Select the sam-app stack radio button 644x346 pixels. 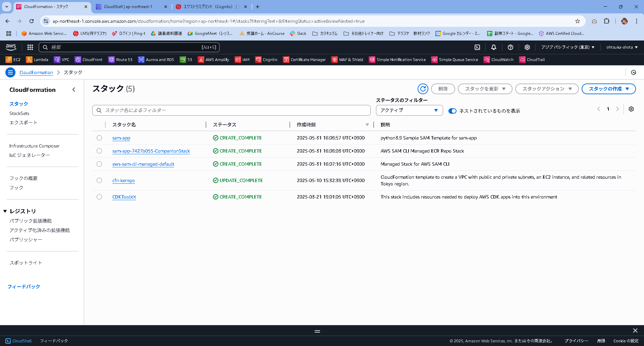pos(99,138)
